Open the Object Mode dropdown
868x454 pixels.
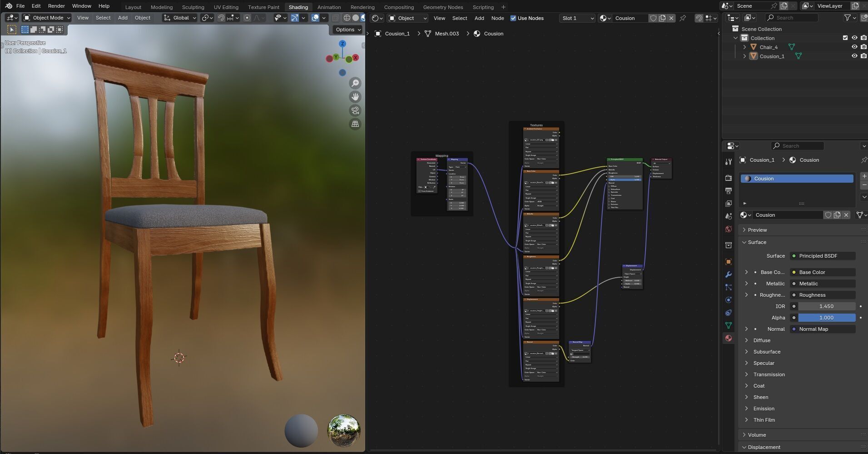coord(47,18)
